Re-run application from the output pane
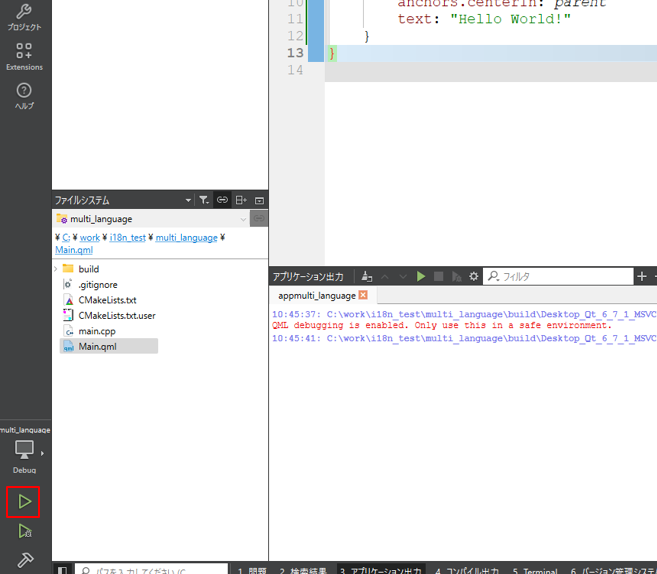657x574 pixels. coord(421,276)
